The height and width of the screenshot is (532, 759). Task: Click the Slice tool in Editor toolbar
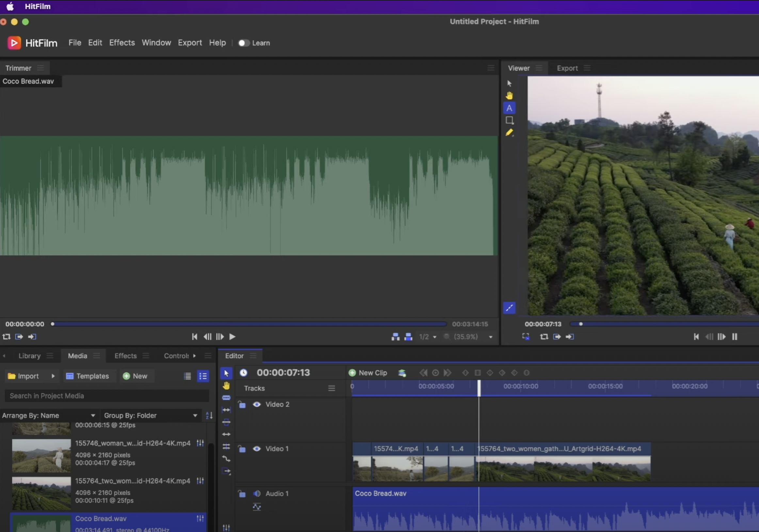click(226, 398)
